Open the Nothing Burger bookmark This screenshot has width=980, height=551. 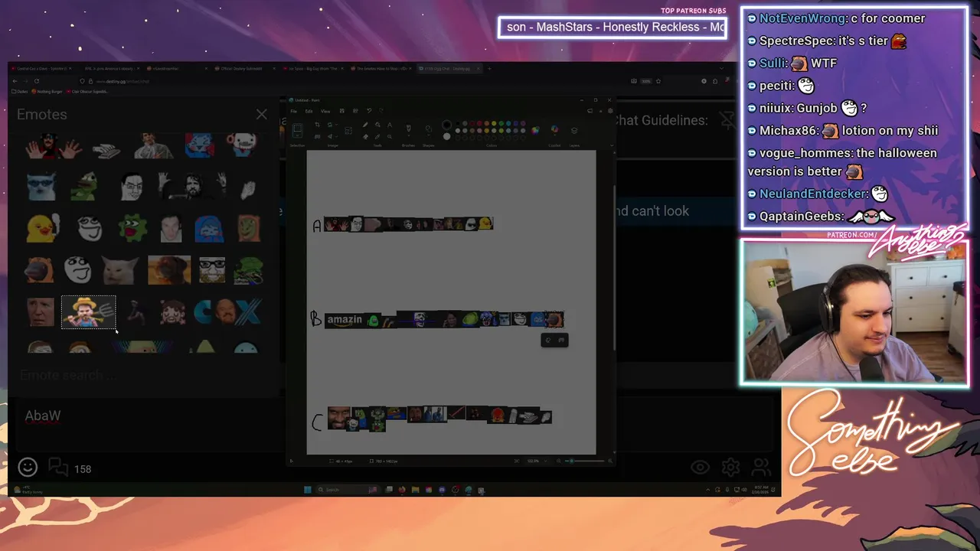pyautogui.click(x=47, y=91)
